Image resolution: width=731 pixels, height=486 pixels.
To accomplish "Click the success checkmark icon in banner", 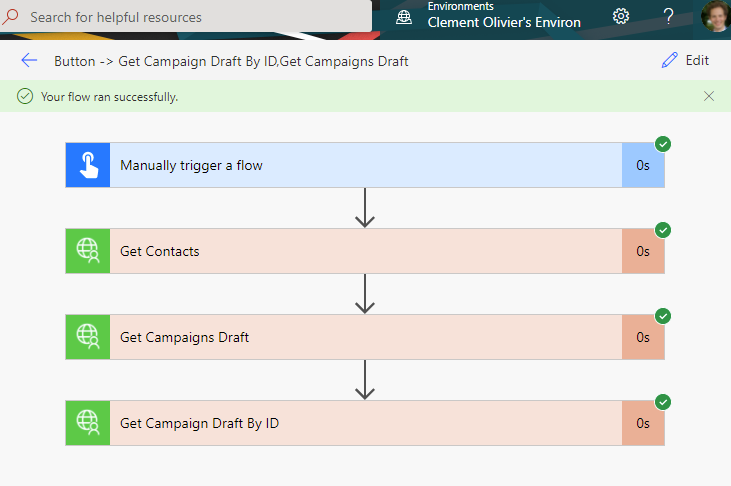I will (25, 97).
